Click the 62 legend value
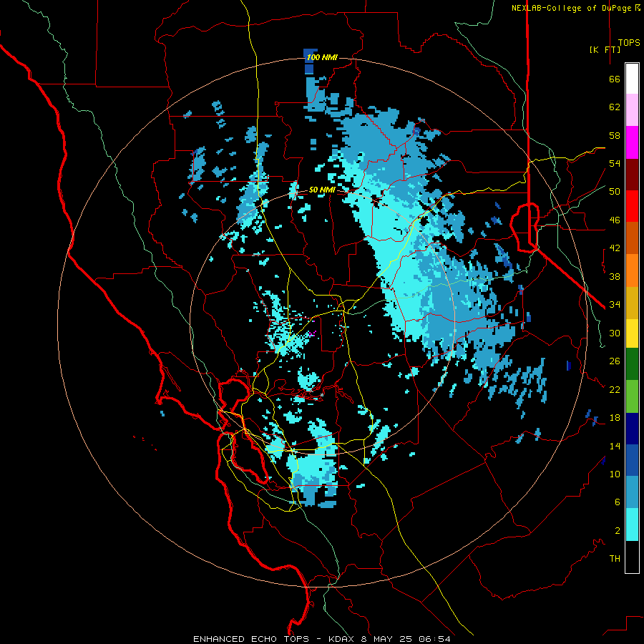This screenshot has width=644, height=644. (615, 107)
